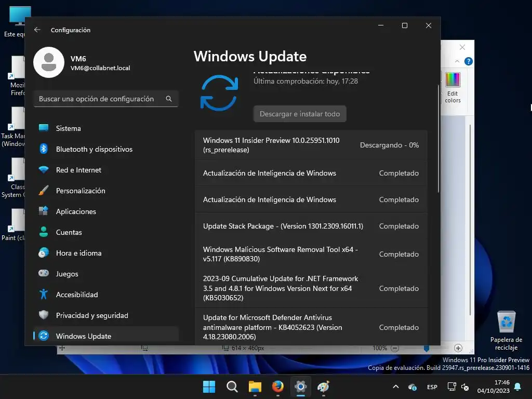Click the network tray icon
Viewport: 532px width, 399px height.
tap(451, 387)
